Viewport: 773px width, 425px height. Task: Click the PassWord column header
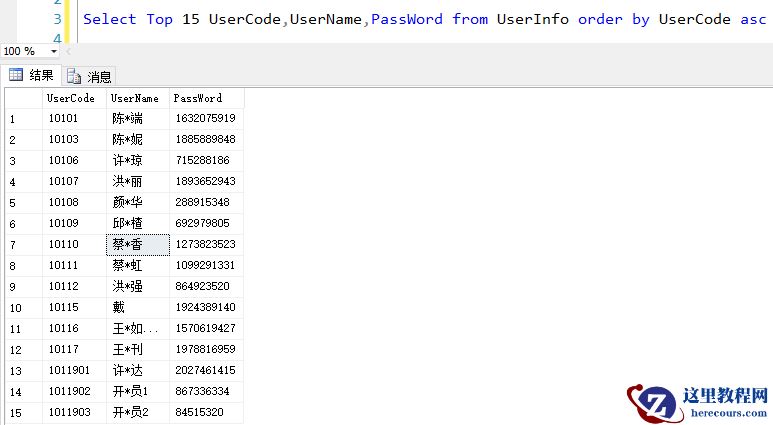198,98
